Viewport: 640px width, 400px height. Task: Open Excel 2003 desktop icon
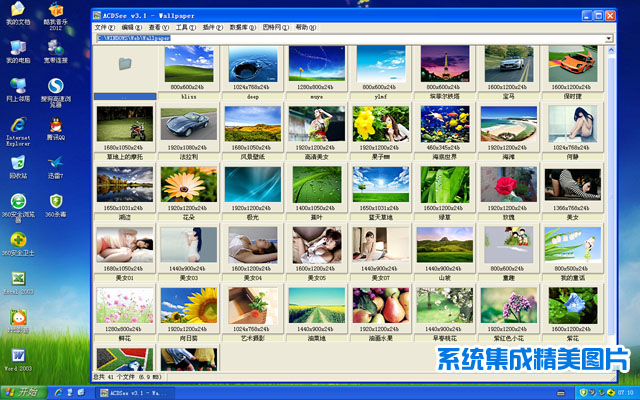click(x=18, y=282)
